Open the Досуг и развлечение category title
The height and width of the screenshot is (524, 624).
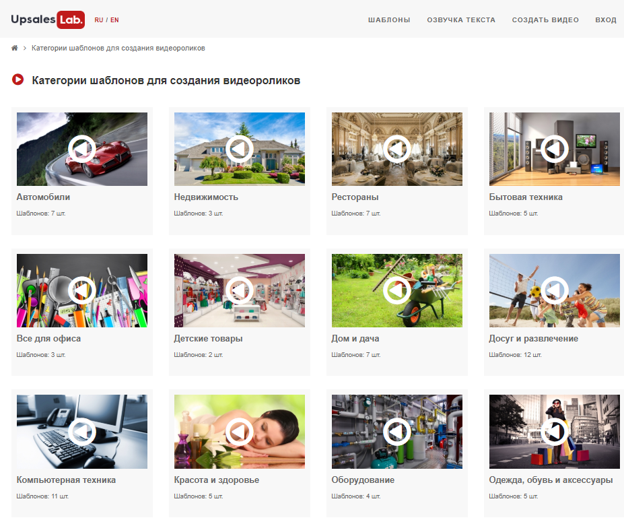pyautogui.click(x=533, y=338)
